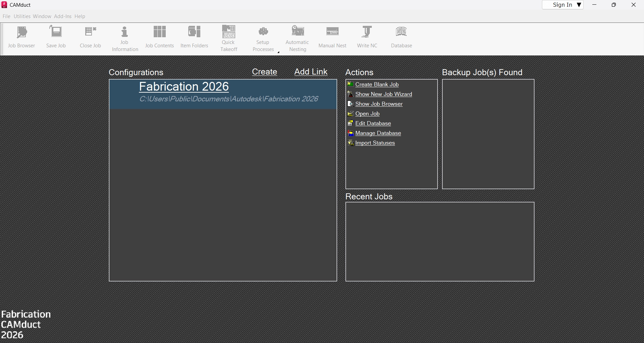Expand the Sign In dropdown
The image size is (644, 343).
pyautogui.click(x=579, y=5)
